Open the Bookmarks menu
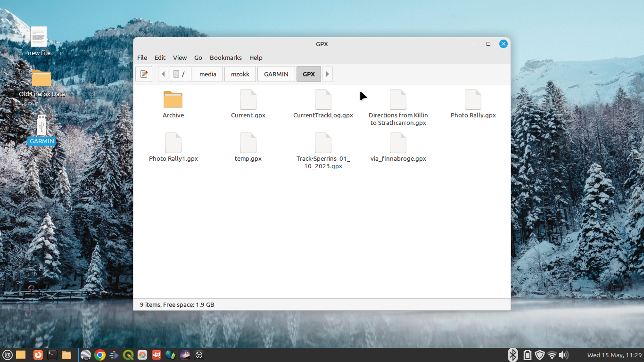 click(226, 58)
